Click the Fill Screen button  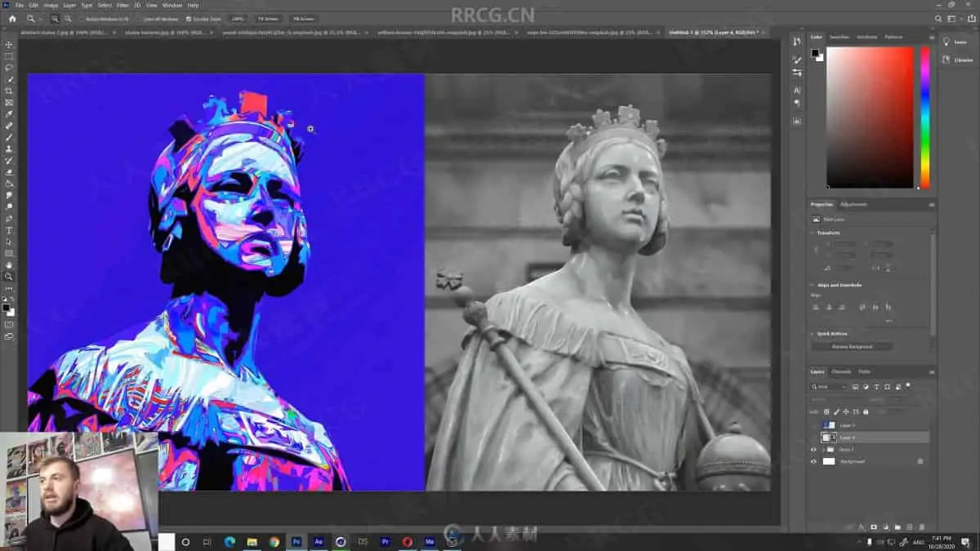click(302, 18)
